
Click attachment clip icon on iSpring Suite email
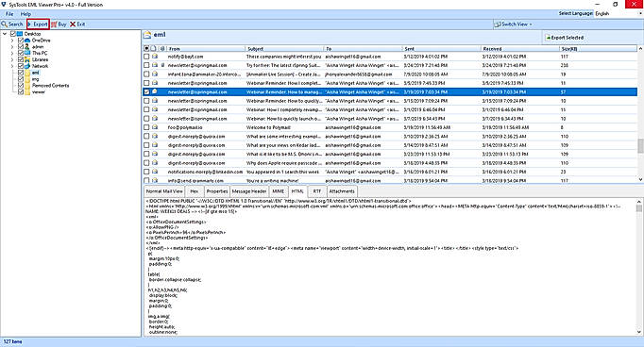(162, 65)
